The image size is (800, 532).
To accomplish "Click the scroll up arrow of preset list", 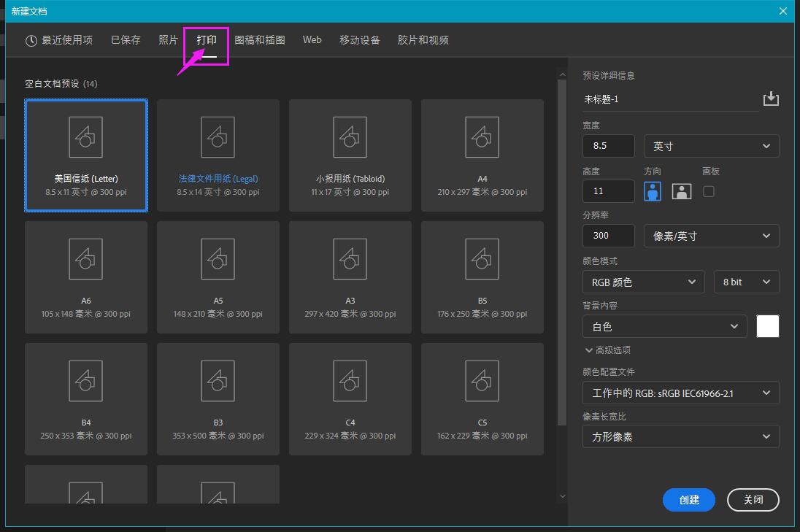I will pyautogui.click(x=562, y=75).
